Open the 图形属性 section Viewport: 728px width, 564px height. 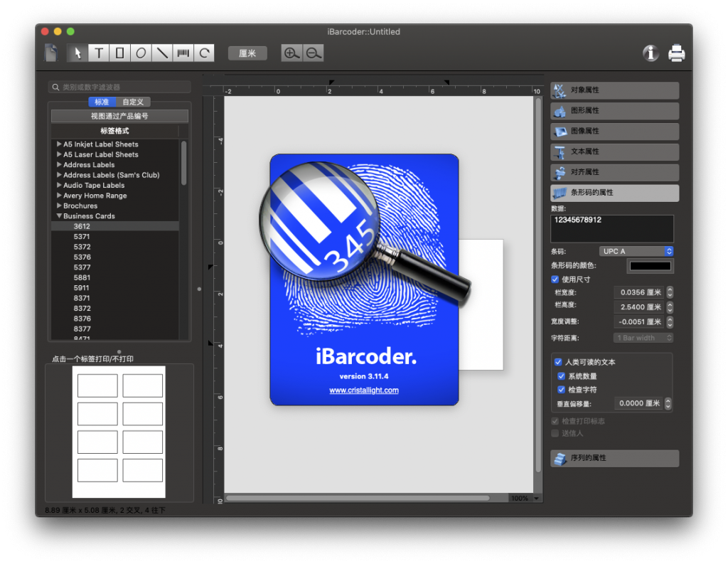point(615,111)
